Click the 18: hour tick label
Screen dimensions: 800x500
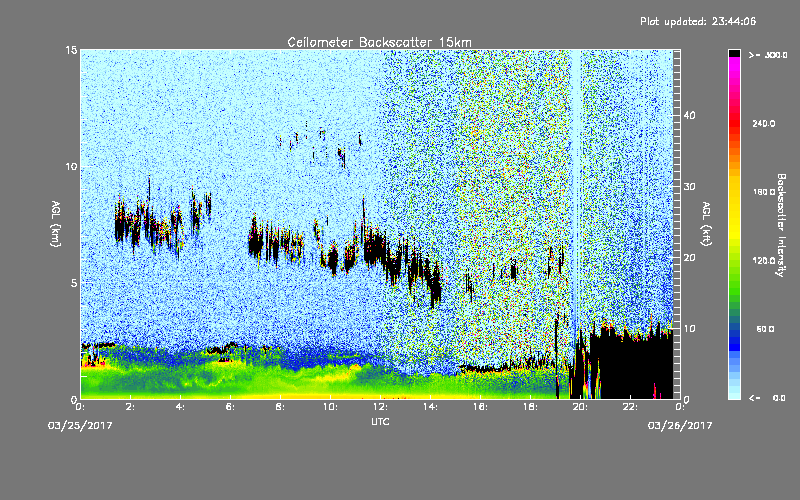pyautogui.click(x=530, y=407)
